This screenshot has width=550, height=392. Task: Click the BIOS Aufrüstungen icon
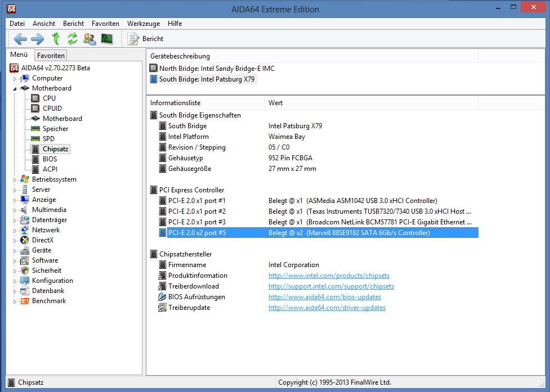tap(162, 297)
